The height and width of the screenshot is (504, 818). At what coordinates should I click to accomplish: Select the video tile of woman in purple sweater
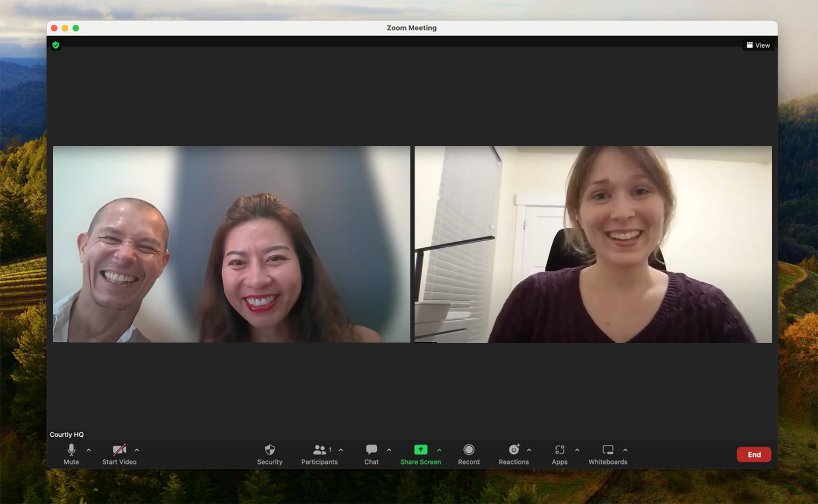(593, 244)
